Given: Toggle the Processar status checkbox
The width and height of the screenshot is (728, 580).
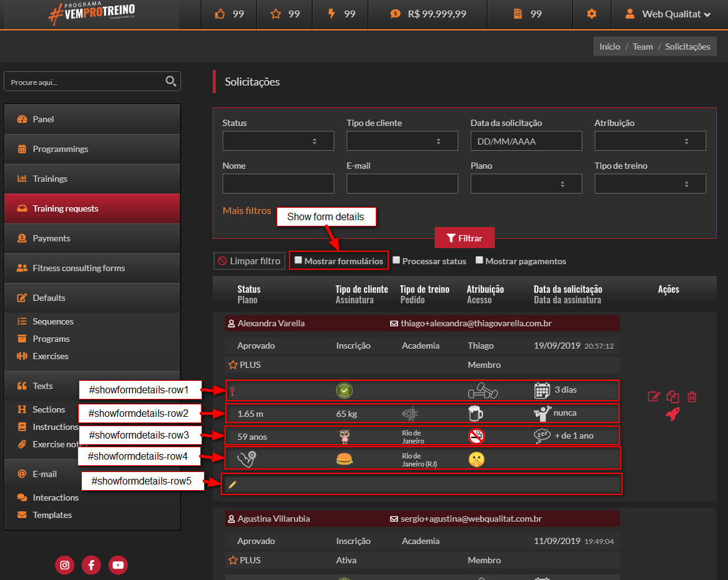Looking at the screenshot, I should click(396, 260).
